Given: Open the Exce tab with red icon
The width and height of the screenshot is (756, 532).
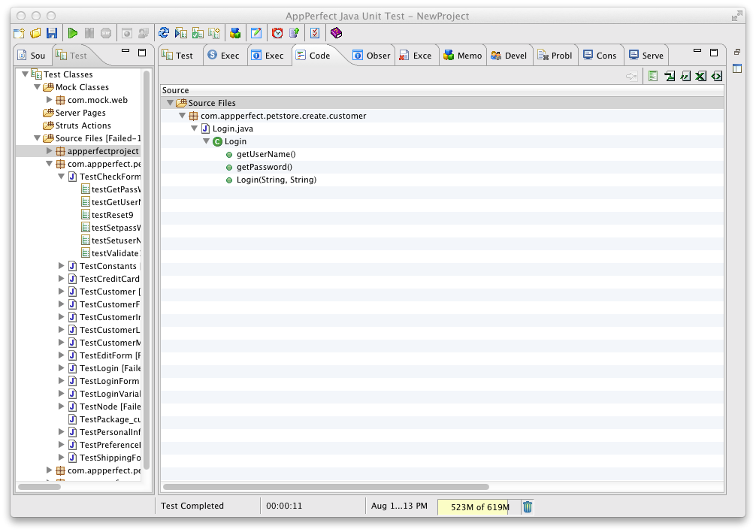Looking at the screenshot, I should pos(416,56).
